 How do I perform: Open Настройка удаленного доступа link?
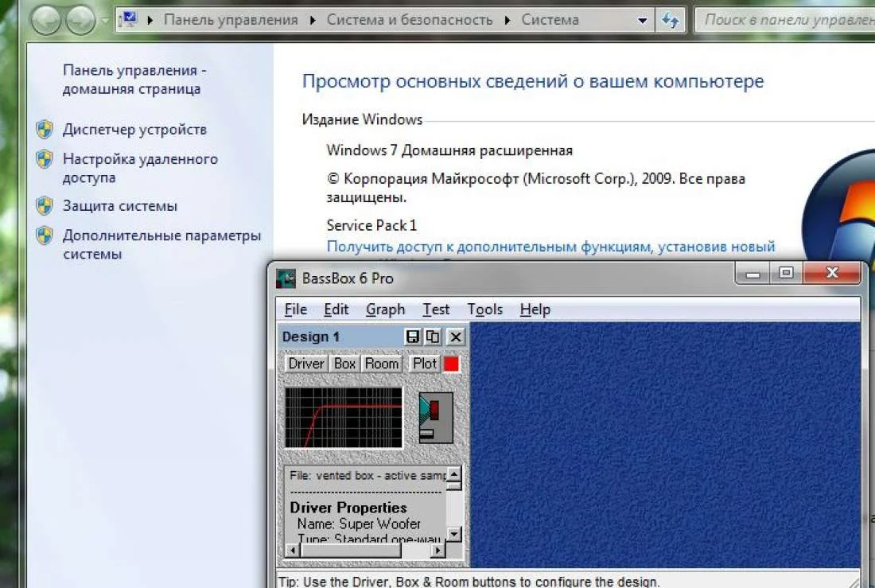pyautogui.click(x=140, y=168)
